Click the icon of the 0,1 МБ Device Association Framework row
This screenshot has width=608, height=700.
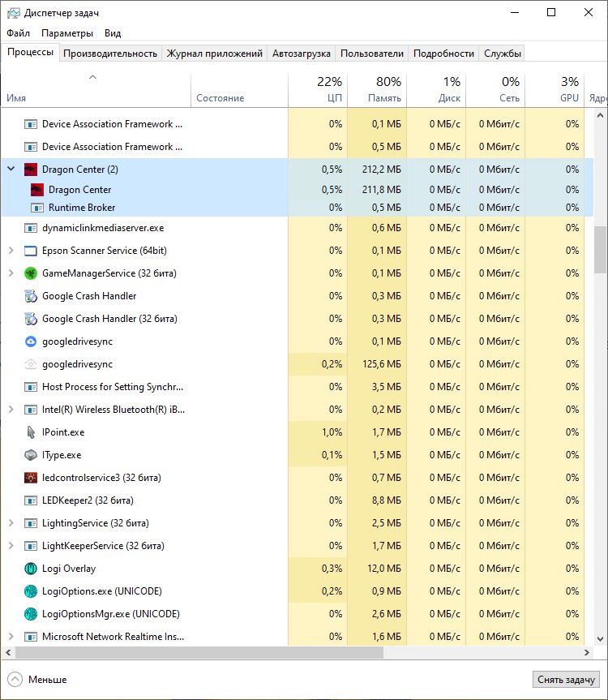point(30,124)
